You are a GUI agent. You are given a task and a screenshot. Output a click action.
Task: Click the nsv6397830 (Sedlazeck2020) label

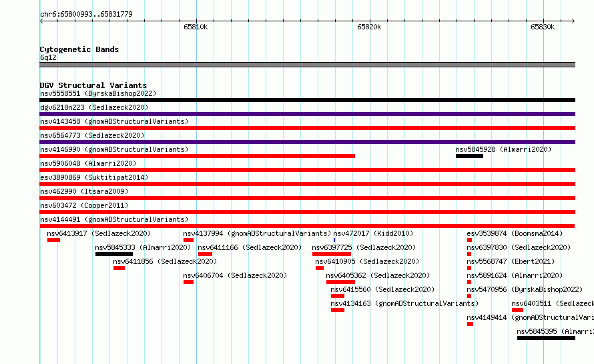pyautogui.click(x=519, y=247)
